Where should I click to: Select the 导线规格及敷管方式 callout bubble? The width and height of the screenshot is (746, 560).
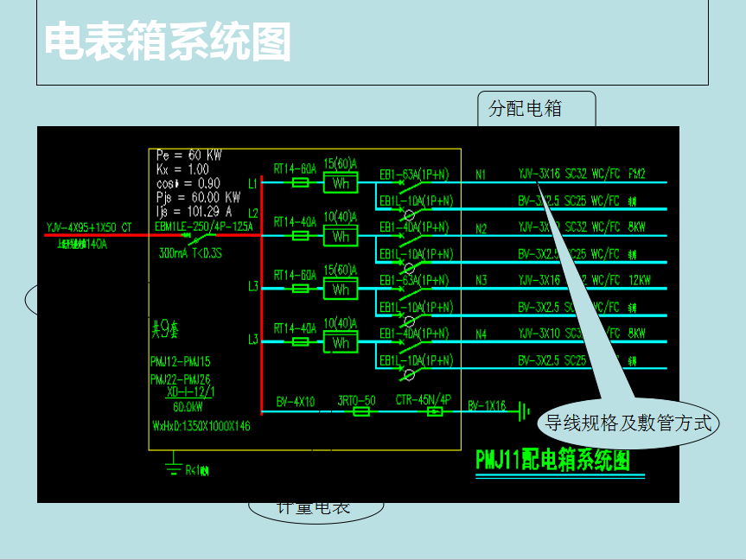[628, 423]
